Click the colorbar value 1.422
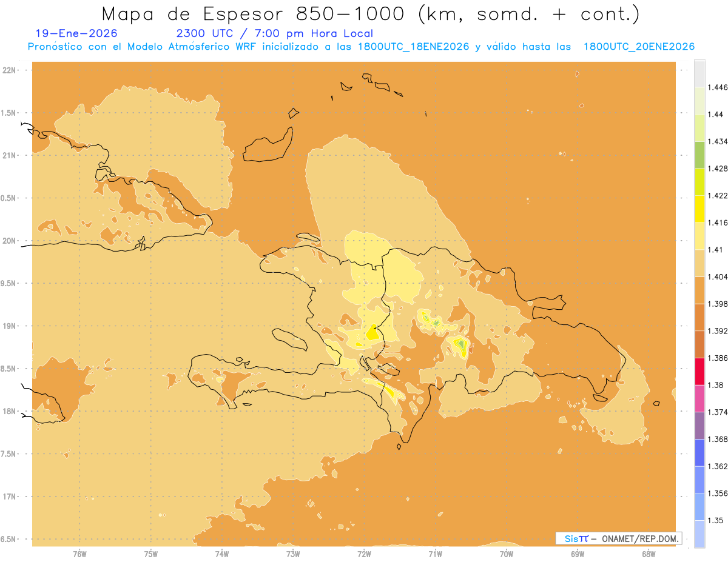The image size is (728, 562). (x=719, y=196)
